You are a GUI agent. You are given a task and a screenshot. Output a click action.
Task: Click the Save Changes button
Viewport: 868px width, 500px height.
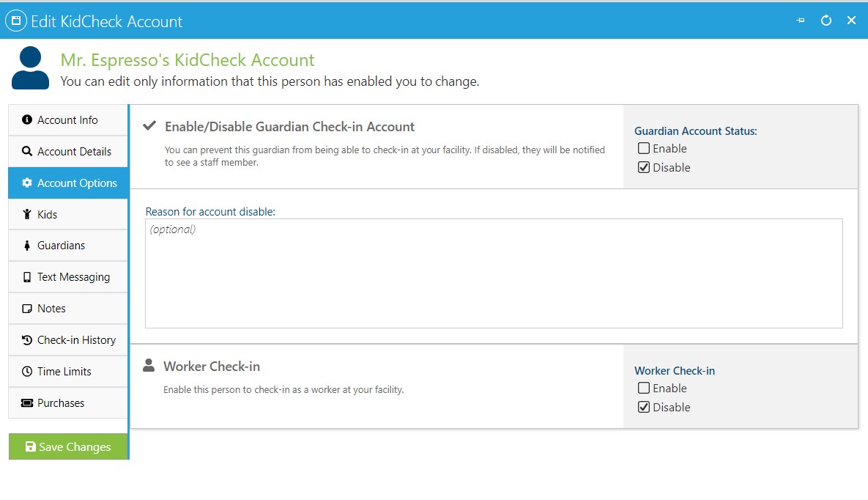coord(68,446)
